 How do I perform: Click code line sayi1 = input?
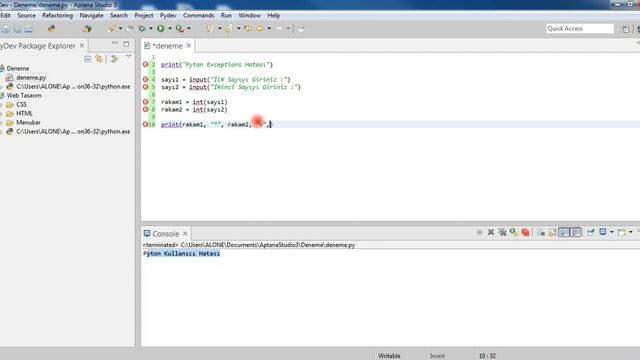click(x=226, y=80)
